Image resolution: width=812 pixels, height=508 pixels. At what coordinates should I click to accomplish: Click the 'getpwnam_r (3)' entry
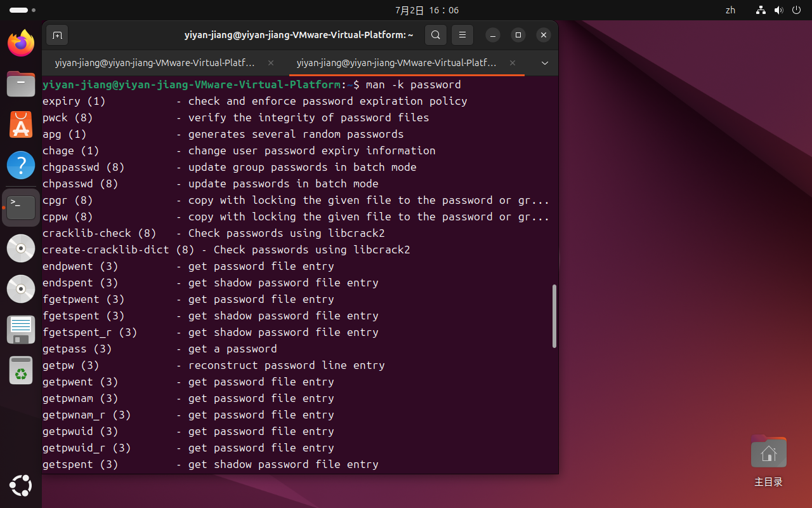pos(87,415)
